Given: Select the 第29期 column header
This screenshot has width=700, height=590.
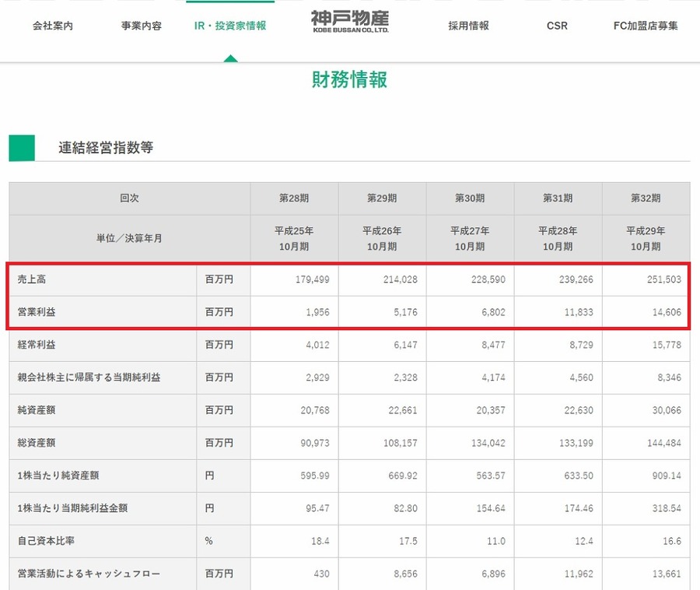Looking at the screenshot, I should pyautogui.click(x=382, y=198).
